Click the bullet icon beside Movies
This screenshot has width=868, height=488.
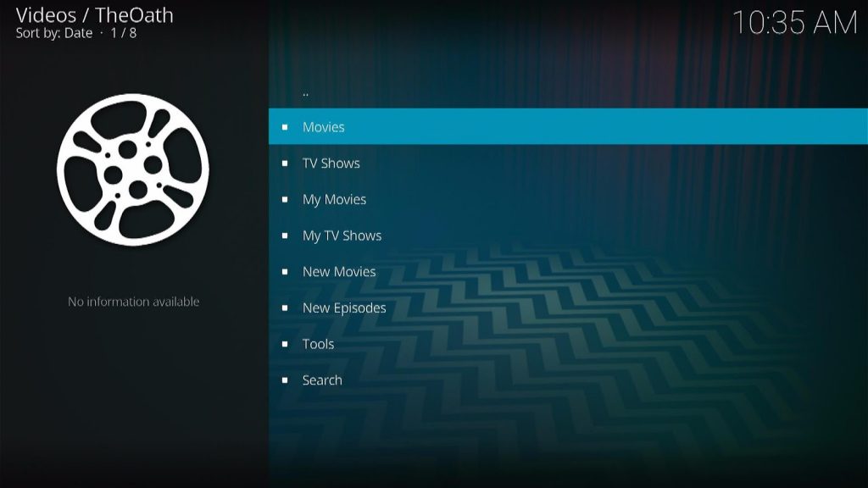click(285, 127)
